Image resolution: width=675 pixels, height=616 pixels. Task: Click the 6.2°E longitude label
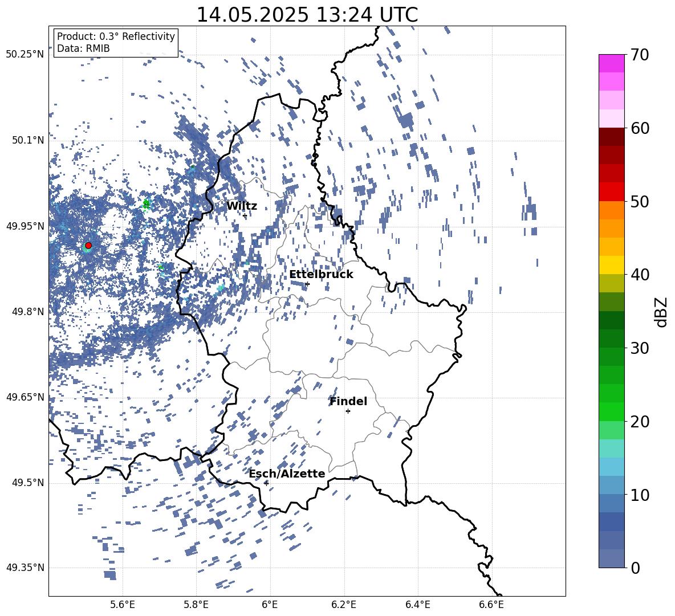tap(344, 605)
